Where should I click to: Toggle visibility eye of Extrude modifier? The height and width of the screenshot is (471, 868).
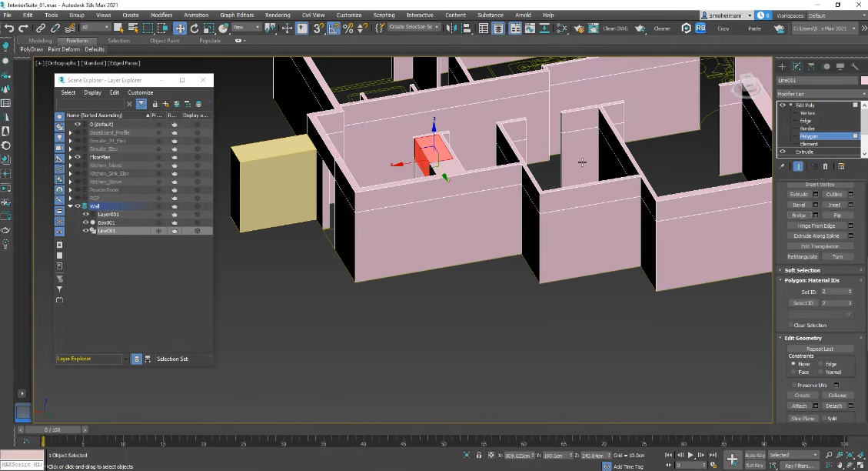coord(783,152)
